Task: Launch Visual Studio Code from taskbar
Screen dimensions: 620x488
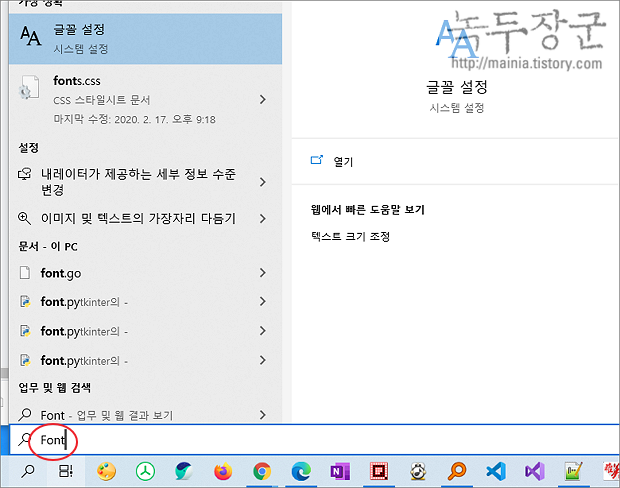Action: coord(496,471)
